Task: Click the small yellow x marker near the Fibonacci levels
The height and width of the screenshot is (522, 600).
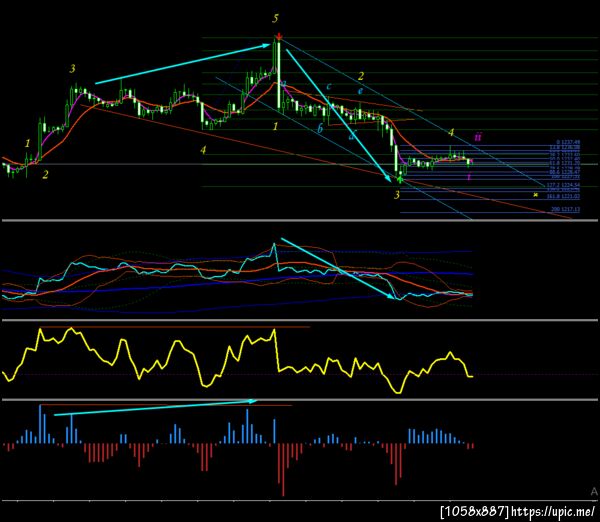Action: point(536,195)
